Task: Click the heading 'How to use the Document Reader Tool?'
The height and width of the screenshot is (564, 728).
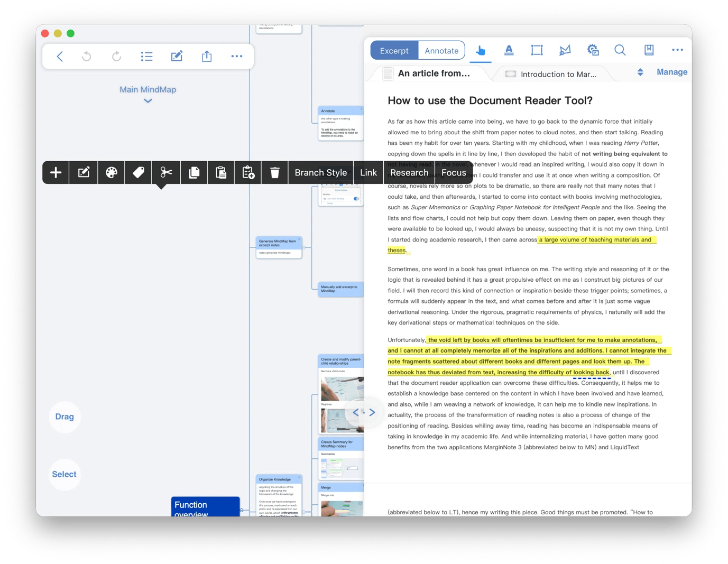Action: [x=490, y=100]
